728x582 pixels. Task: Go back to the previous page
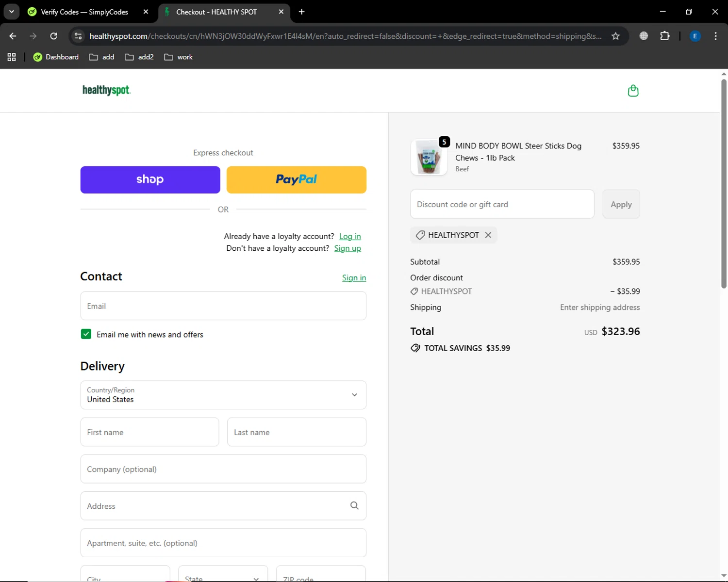[13, 36]
